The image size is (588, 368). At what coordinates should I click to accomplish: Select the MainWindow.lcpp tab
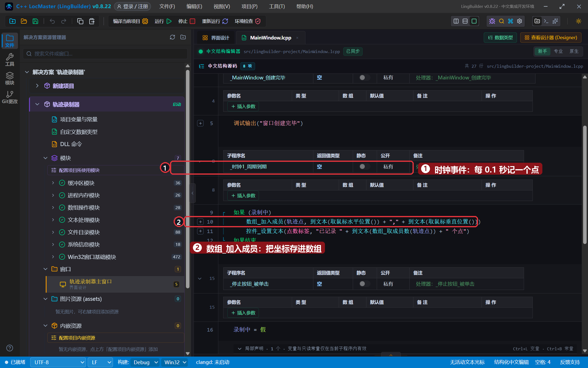270,38
